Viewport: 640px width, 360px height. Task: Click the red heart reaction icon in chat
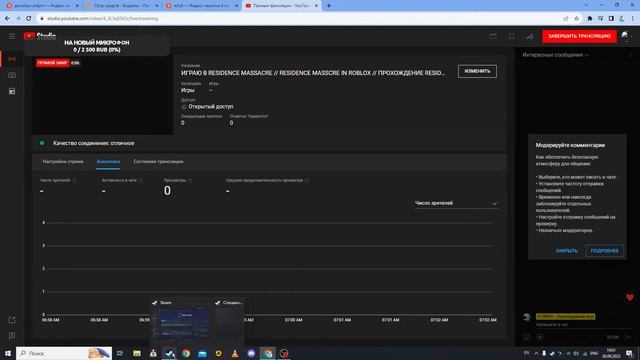coord(629,298)
